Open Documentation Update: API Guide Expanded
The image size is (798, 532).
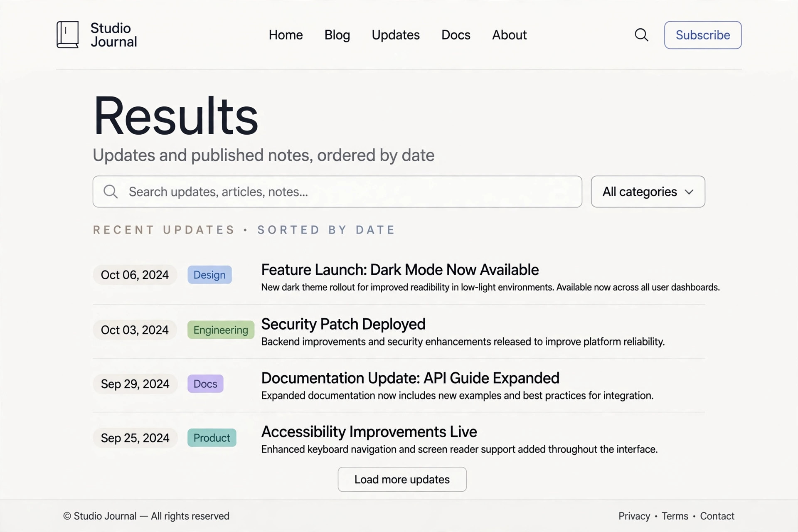coord(410,378)
